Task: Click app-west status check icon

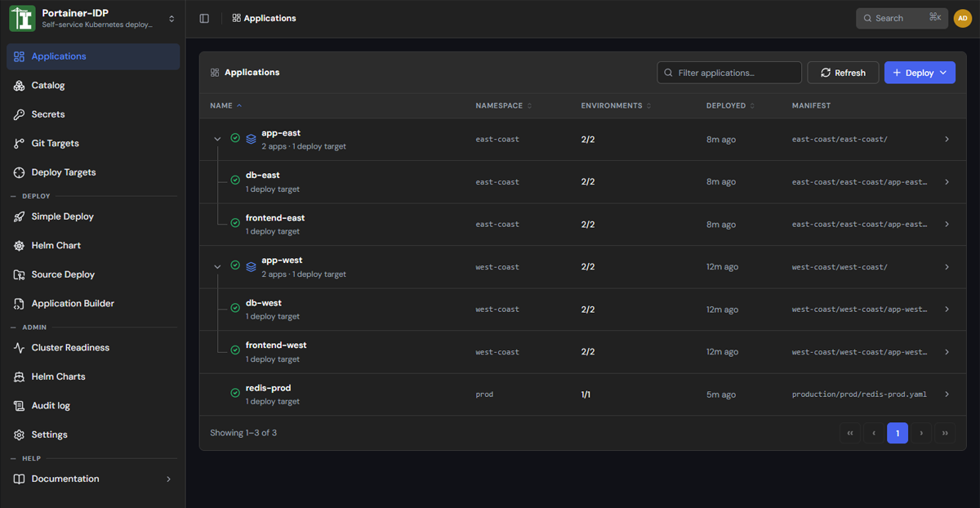Action: coord(235,266)
